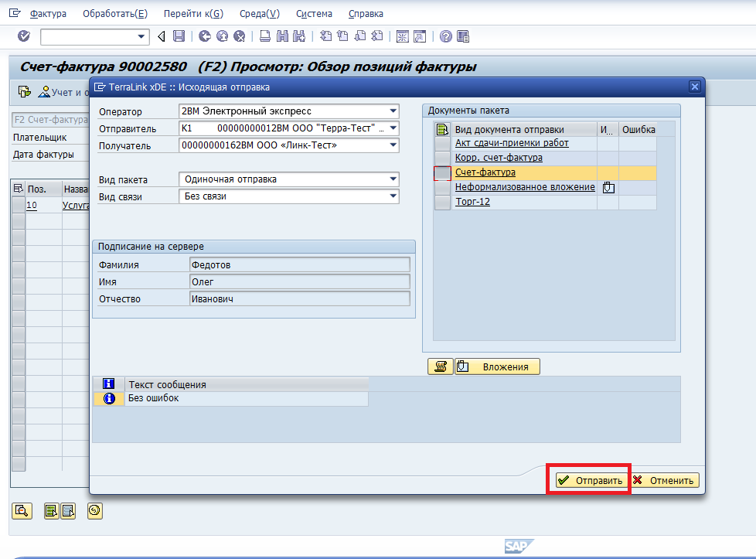Click the Find Next binoculars icon
The height and width of the screenshot is (559, 756).
(299, 36)
